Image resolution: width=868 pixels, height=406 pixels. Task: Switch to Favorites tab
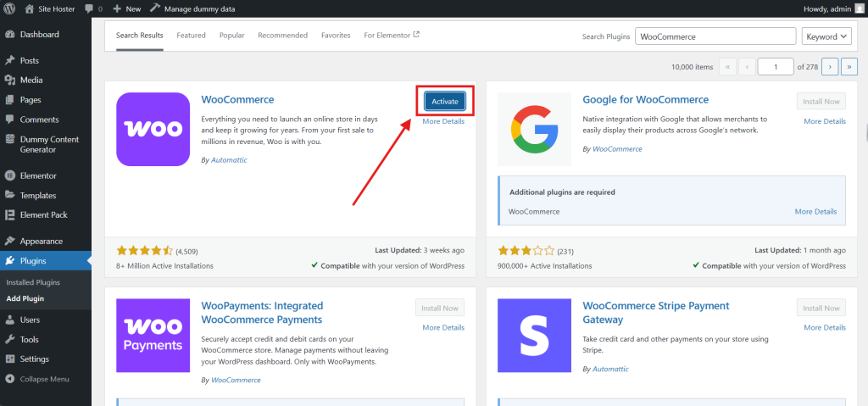tap(336, 36)
